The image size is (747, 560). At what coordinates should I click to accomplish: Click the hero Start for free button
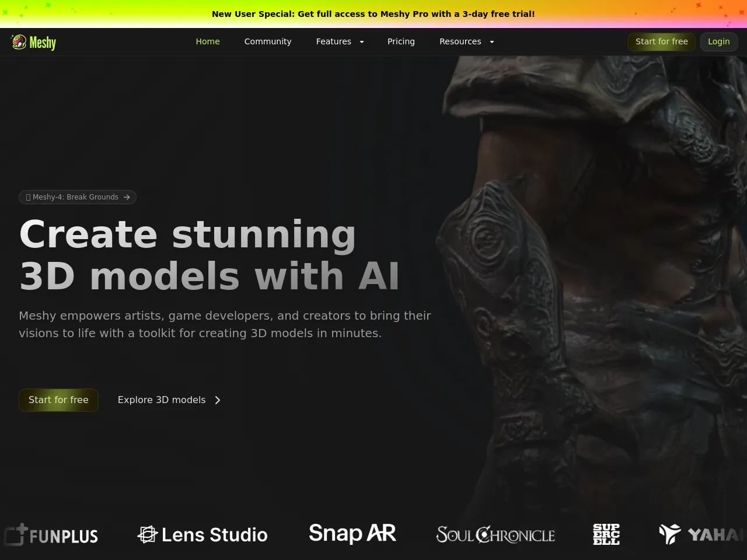58,400
